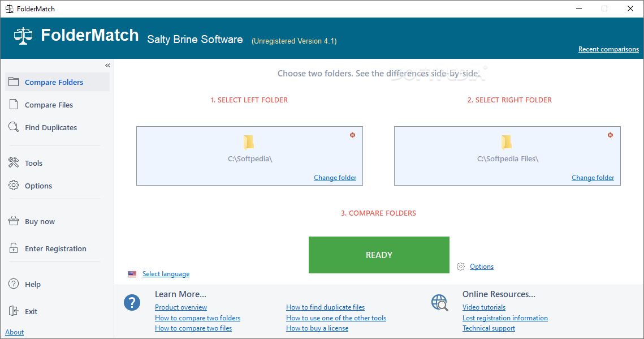The width and height of the screenshot is (644, 339).
Task: Click the blue question mark Learn More icon
Action: pos(132,302)
